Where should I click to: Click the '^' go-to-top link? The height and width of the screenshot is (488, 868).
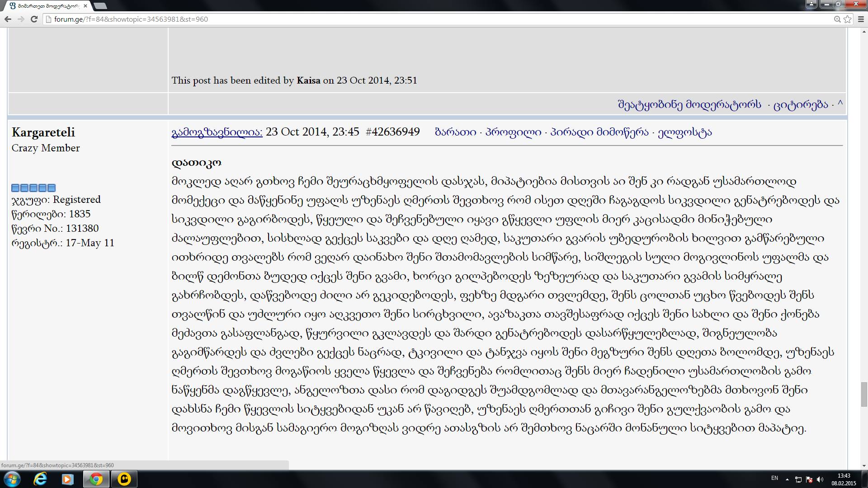[x=840, y=104]
